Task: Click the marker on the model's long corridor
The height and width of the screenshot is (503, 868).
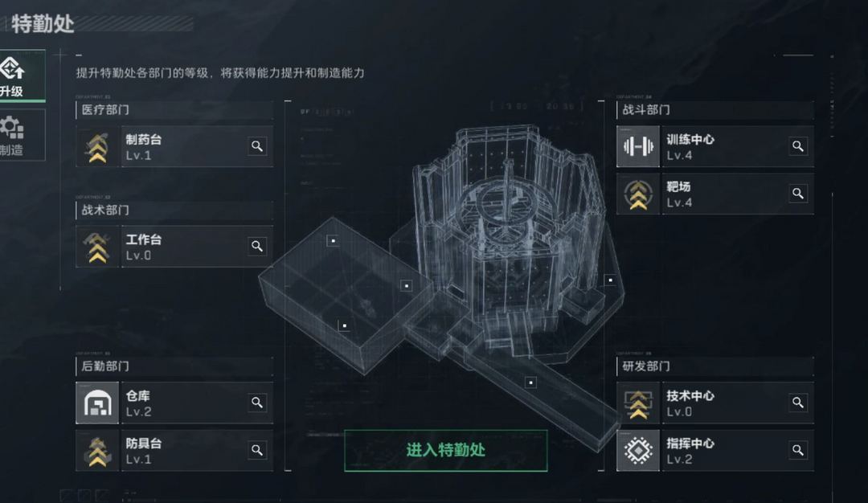Action: [531, 382]
